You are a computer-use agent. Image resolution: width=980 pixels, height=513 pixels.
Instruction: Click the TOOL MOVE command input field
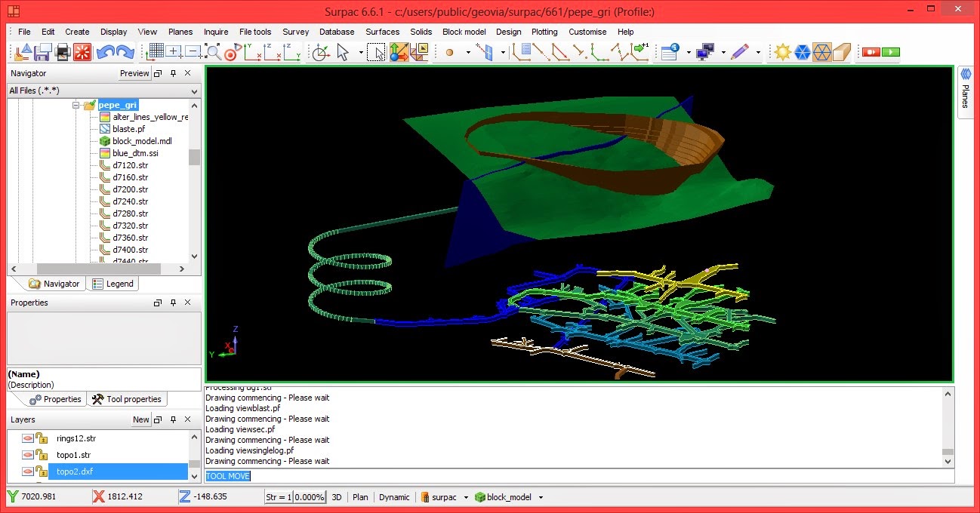[579, 476]
